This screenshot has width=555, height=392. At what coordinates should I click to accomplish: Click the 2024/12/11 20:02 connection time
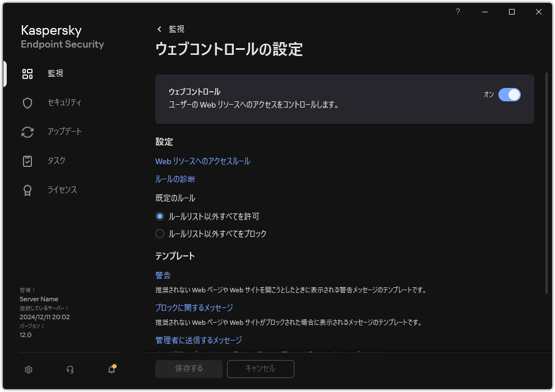tap(45, 317)
